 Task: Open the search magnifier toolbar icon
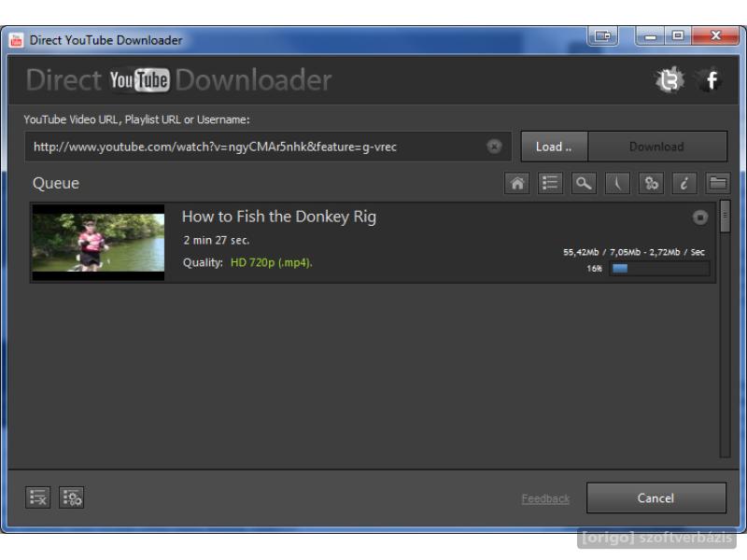click(584, 183)
